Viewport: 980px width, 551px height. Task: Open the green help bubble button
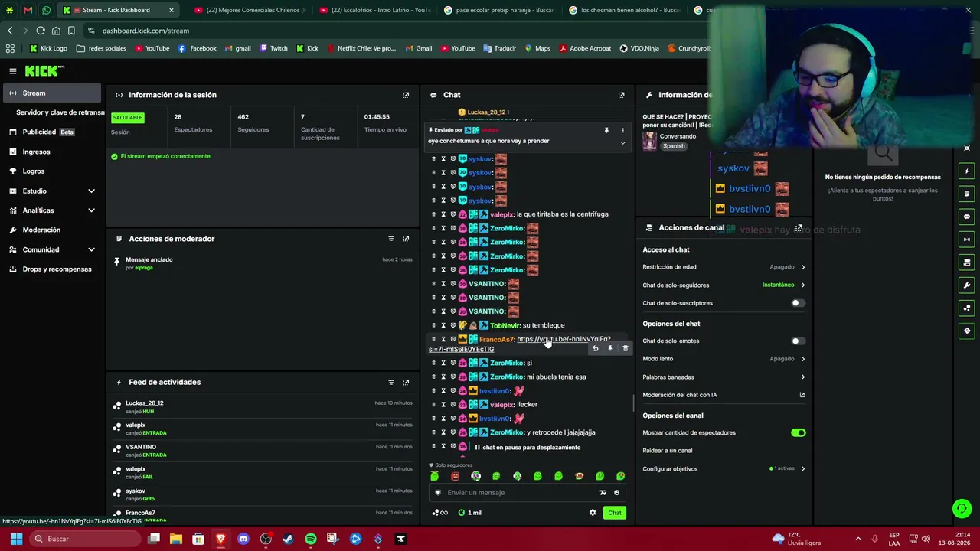tap(962, 508)
